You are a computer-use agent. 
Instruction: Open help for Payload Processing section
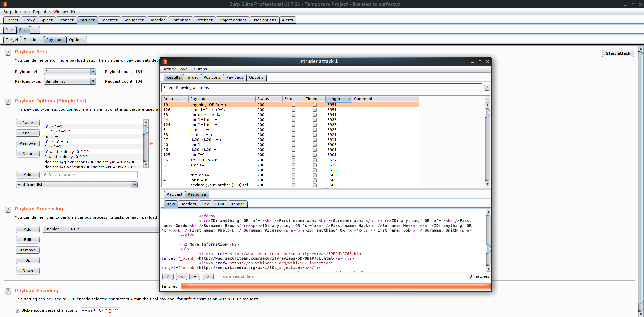[x=8, y=210]
